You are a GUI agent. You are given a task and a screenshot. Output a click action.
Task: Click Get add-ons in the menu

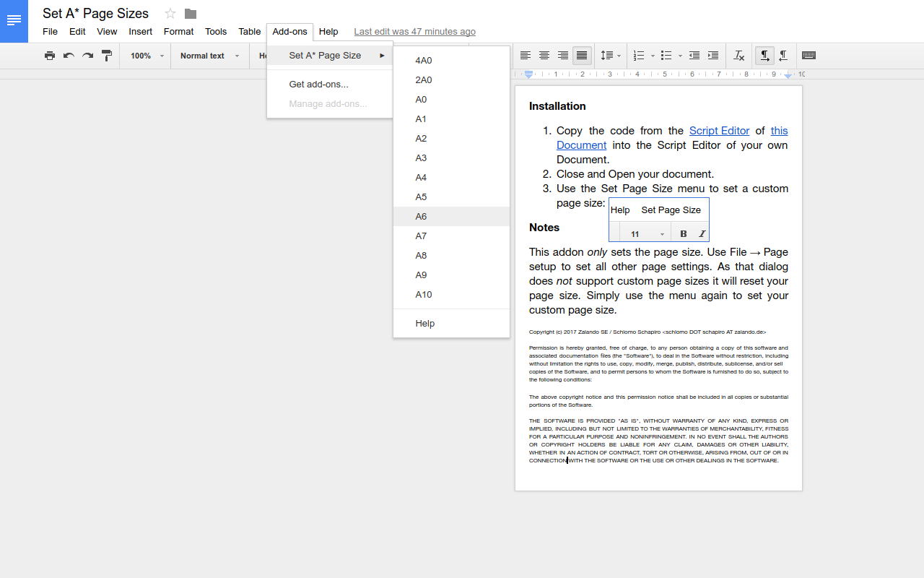(318, 84)
